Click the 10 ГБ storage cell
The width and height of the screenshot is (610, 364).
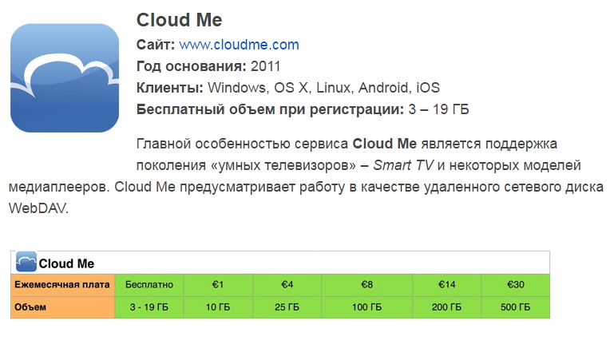point(218,307)
